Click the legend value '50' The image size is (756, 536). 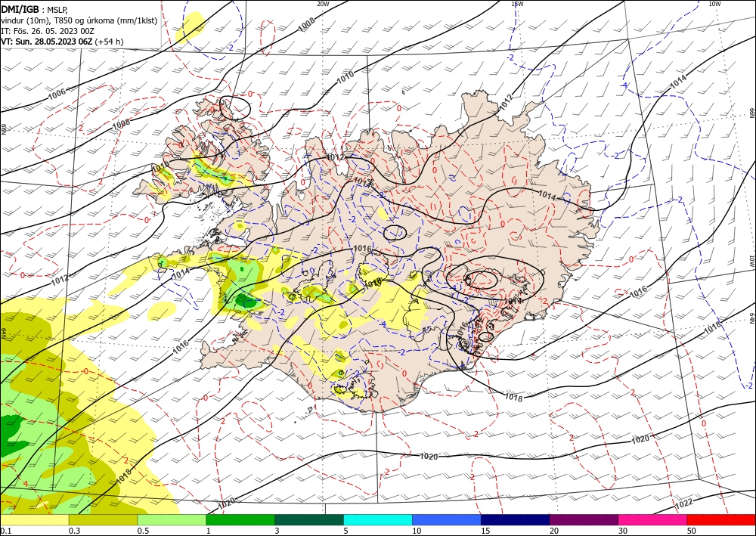pyautogui.click(x=692, y=531)
